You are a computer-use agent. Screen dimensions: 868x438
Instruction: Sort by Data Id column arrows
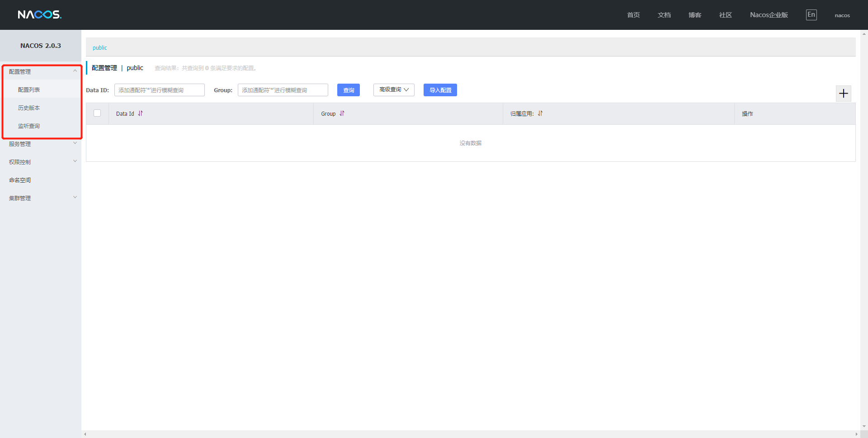[x=140, y=113]
